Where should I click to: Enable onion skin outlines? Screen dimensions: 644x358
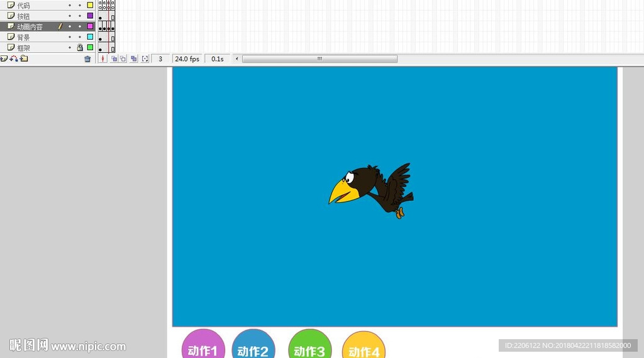(123, 59)
